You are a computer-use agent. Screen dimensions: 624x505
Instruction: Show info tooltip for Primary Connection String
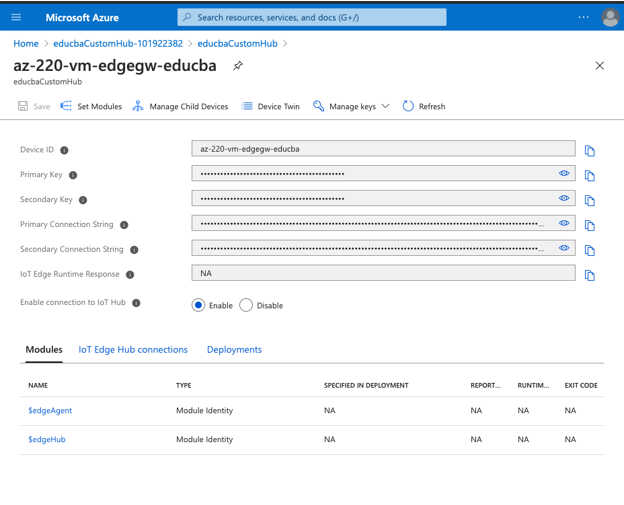point(124,225)
